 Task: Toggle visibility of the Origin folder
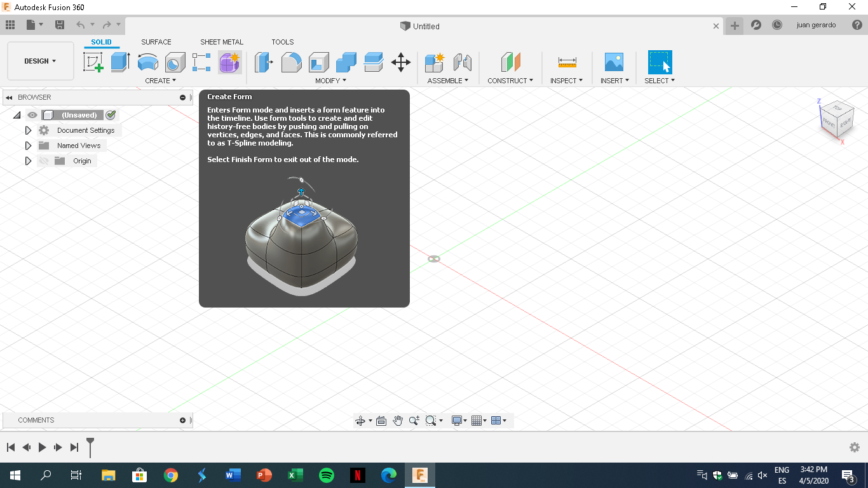[43, 161]
